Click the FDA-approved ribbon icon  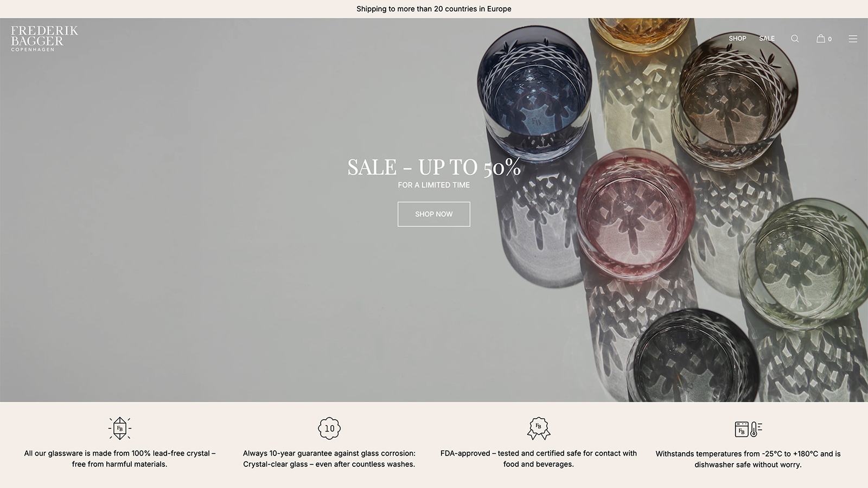(539, 428)
